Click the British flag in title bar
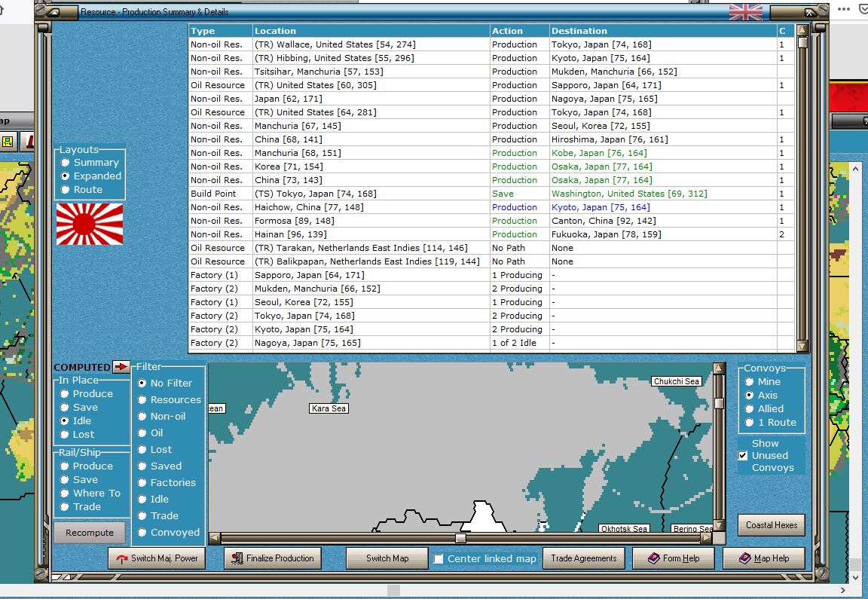The height and width of the screenshot is (599, 868). pos(746,11)
